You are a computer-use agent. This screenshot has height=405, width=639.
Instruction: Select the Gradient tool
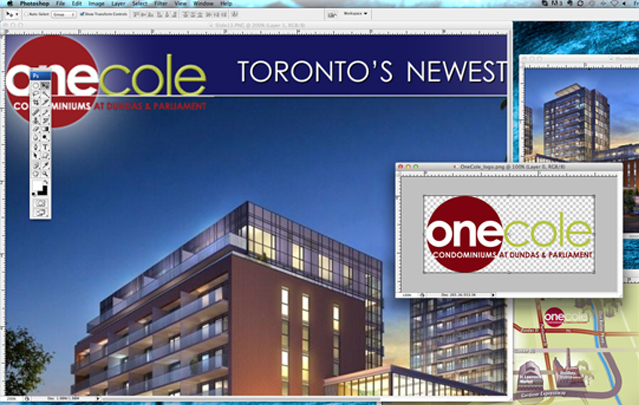(x=45, y=129)
